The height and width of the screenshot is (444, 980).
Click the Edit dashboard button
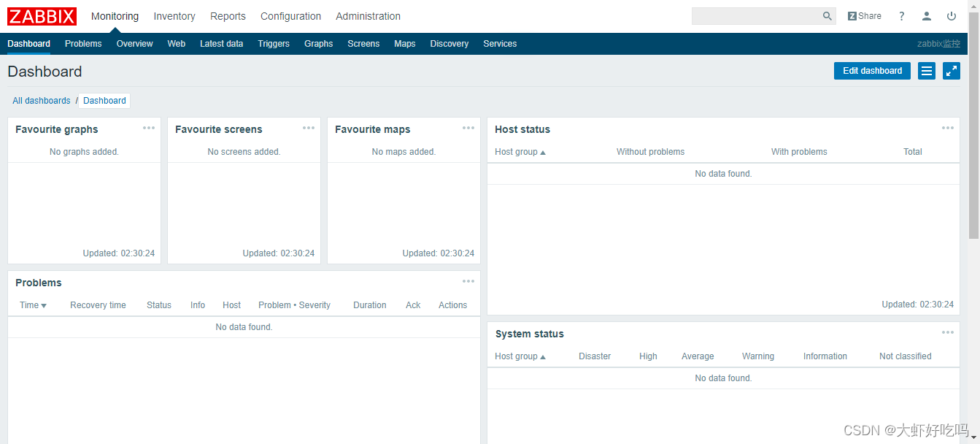pos(872,71)
